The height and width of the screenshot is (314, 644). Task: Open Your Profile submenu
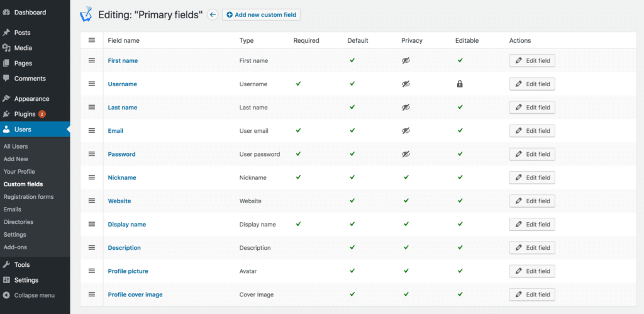(x=19, y=171)
